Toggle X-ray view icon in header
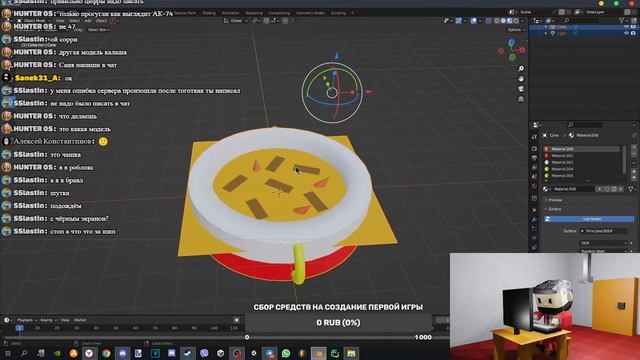Screen dimensions: 640x360 click(x=489, y=20)
